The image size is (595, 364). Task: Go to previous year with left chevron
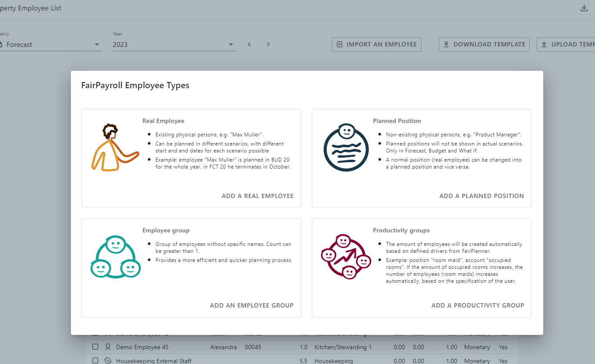tap(249, 44)
